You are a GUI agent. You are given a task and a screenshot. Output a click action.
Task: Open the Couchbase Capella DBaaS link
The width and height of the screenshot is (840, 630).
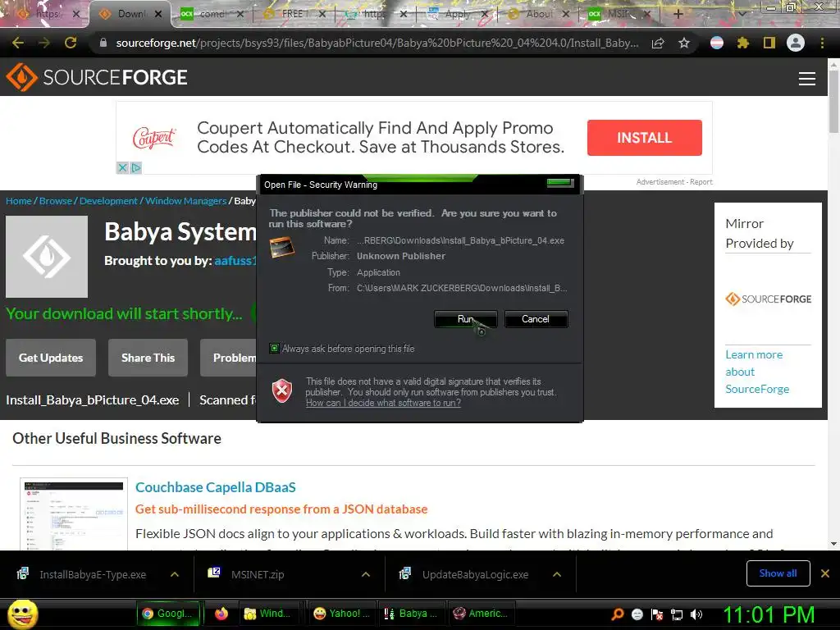(216, 487)
